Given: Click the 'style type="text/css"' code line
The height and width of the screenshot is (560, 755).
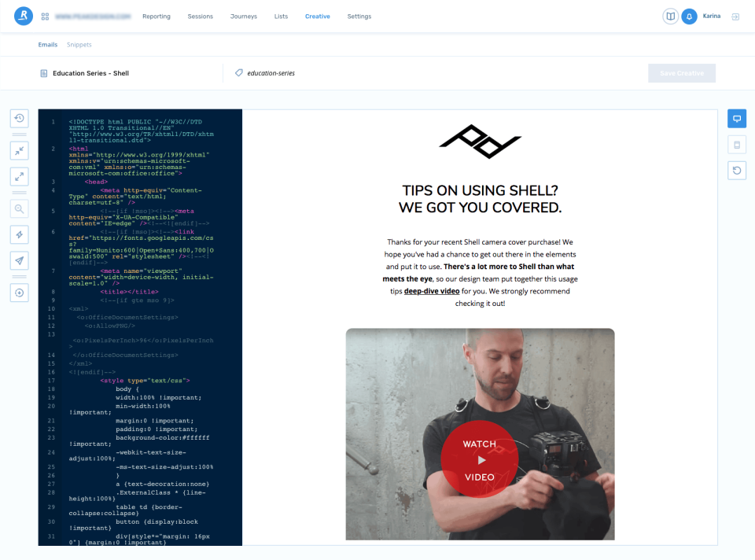Looking at the screenshot, I should click(x=145, y=381).
